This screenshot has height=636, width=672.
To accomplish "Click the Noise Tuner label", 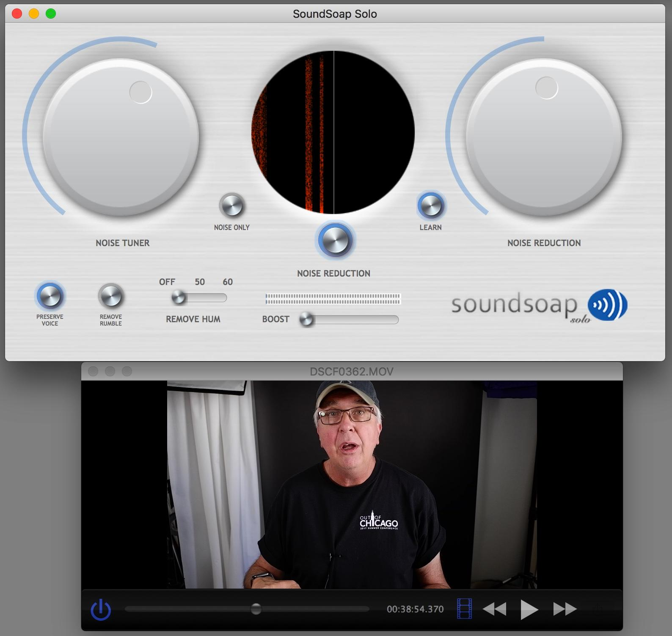I will pos(123,243).
